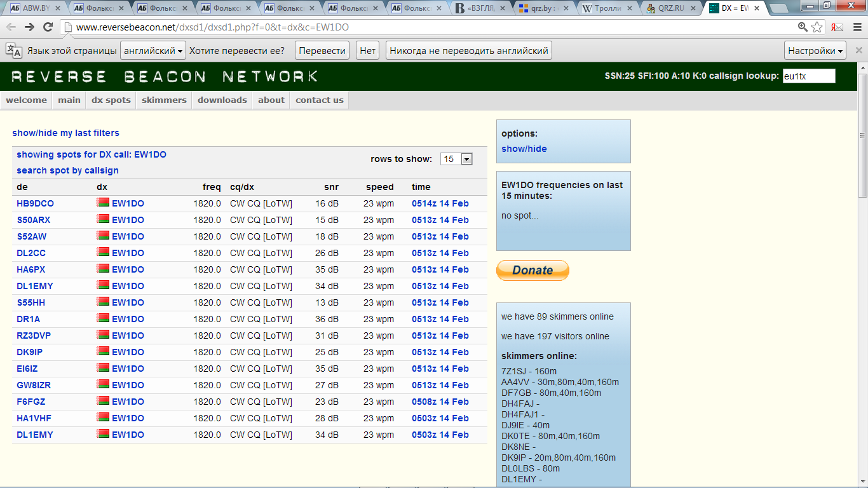This screenshot has width=868, height=488.
Task: Bookmark this page with the star icon
Action: point(817,27)
